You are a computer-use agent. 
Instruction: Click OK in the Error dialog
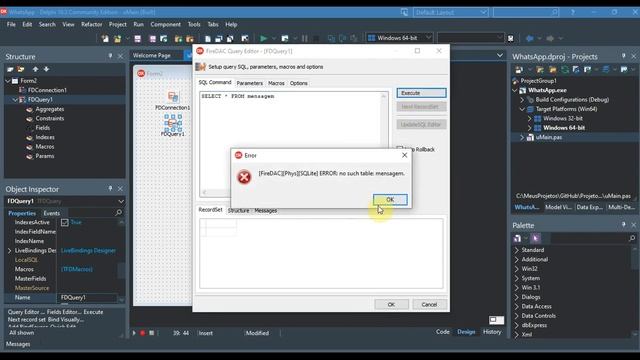pos(390,200)
